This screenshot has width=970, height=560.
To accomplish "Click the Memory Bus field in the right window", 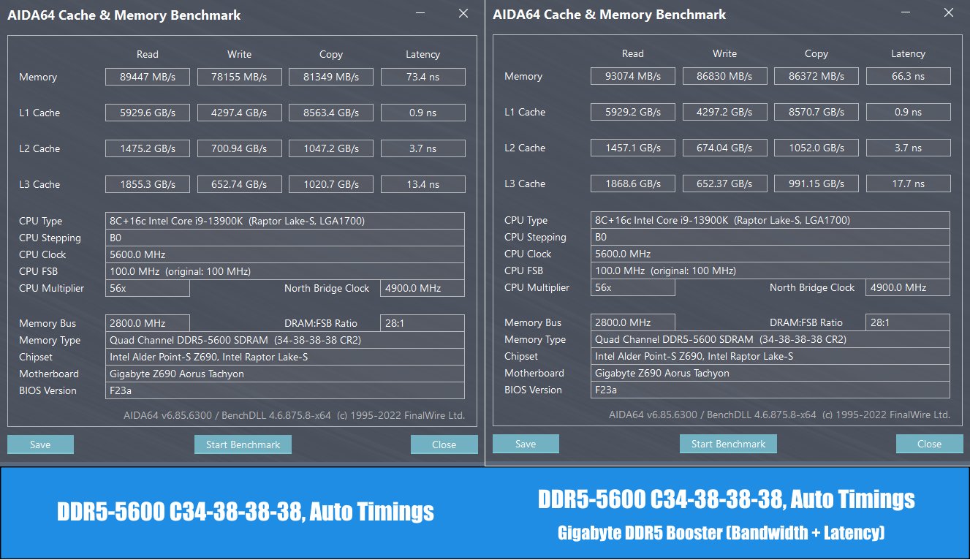I will [633, 322].
